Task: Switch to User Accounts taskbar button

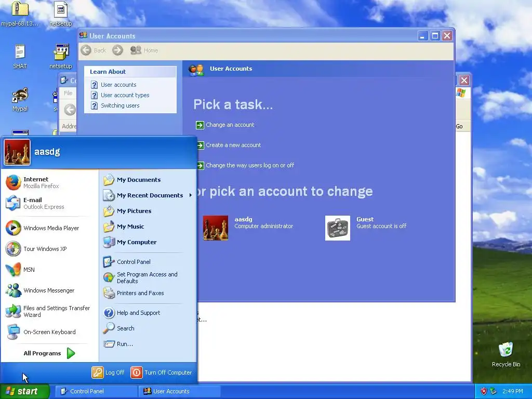Action: click(180, 391)
